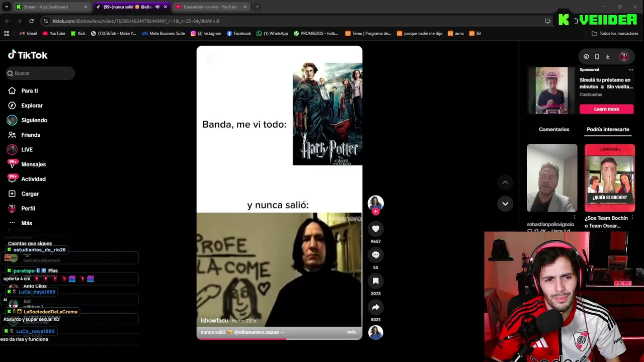Image resolution: width=644 pixels, height=362 pixels.
Task: Expand the Más menu
Action: 26,223
